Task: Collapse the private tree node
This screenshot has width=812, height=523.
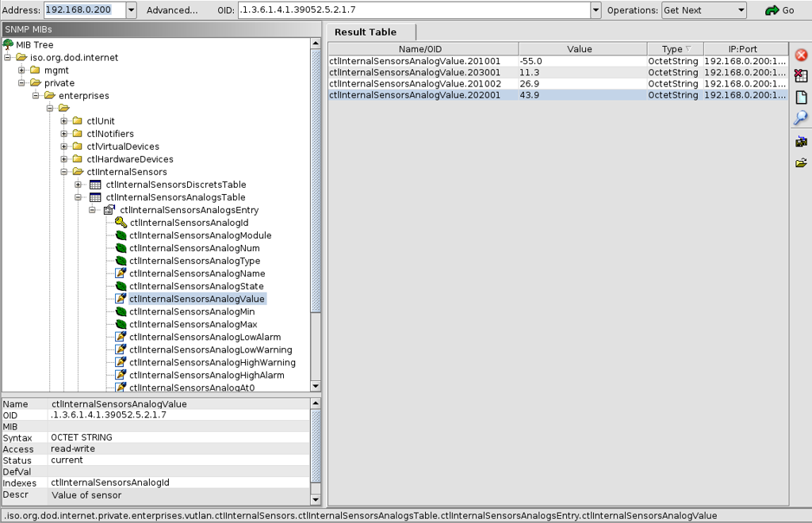Action: point(21,82)
